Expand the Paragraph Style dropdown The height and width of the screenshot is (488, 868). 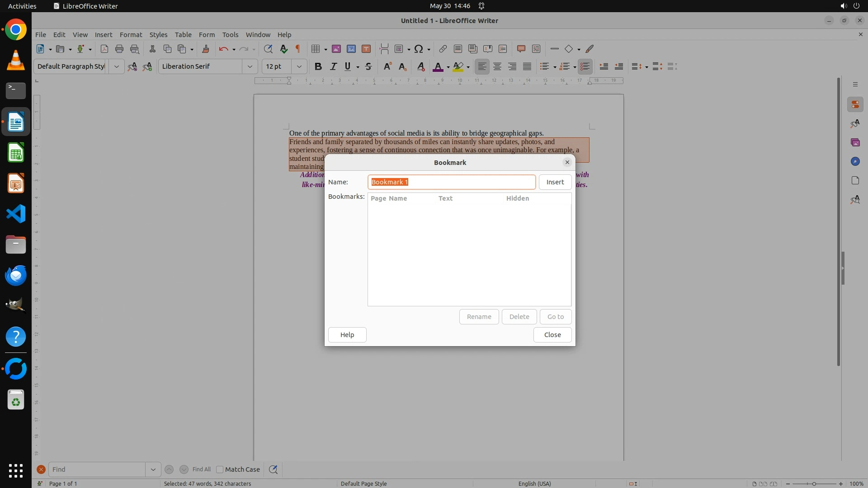coord(116,66)
